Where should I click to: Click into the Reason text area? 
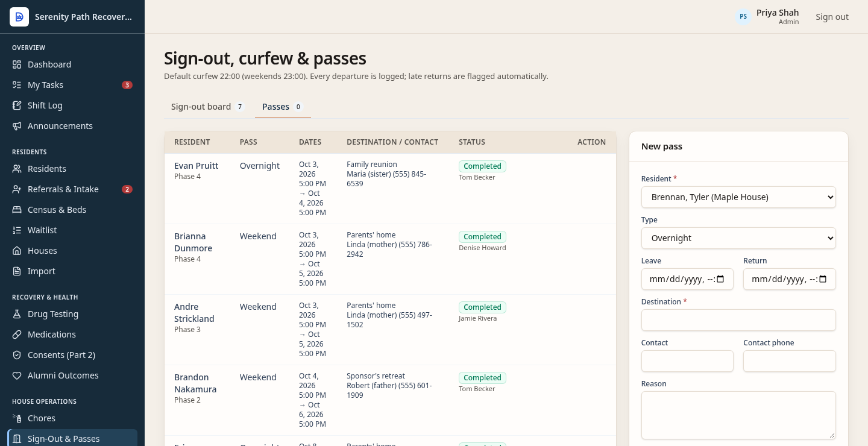[x=738, y=415]
